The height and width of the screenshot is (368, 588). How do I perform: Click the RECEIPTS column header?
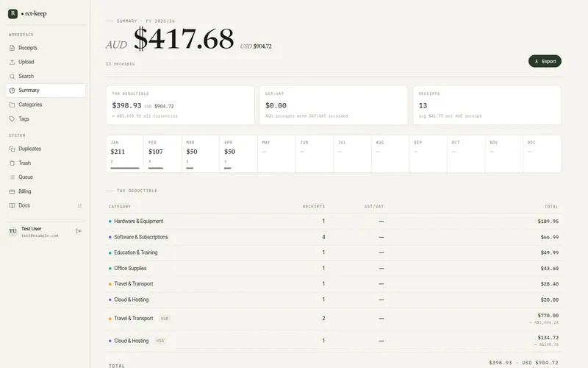click(x=314, y=207)
